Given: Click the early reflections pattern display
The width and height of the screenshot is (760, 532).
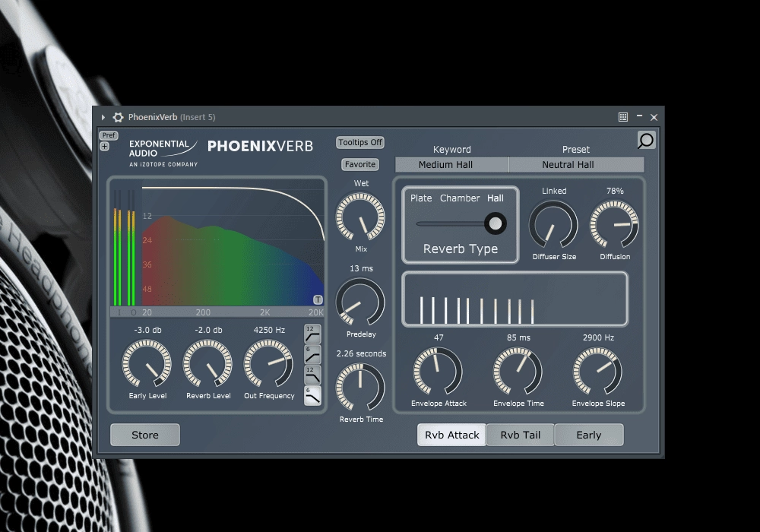Looking at the screenshot, I should pos(515,299).
